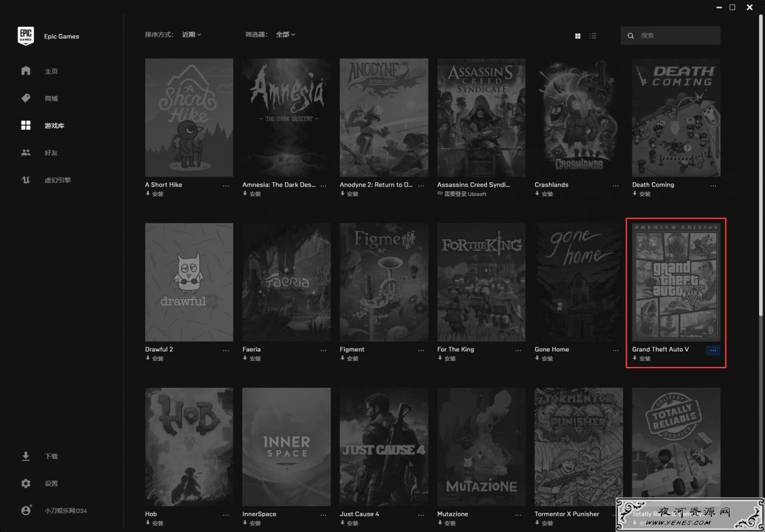
Task: Open more options for For The King
Action: pos(518,350)
